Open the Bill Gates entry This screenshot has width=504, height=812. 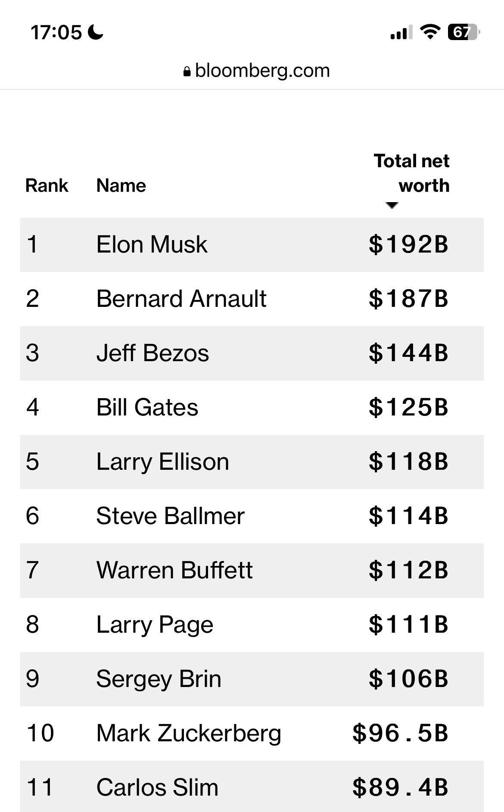pyautogui.click(x=147, y=407)
